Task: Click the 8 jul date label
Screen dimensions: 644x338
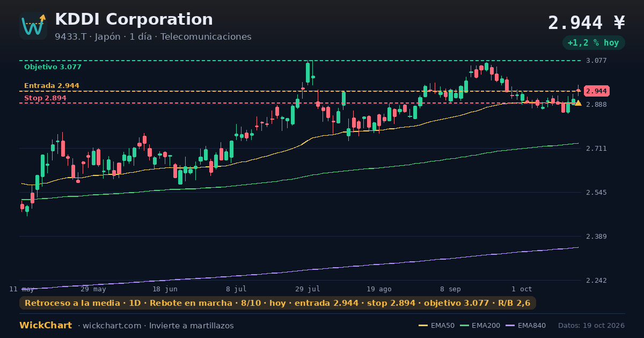Action: (236, 289)
